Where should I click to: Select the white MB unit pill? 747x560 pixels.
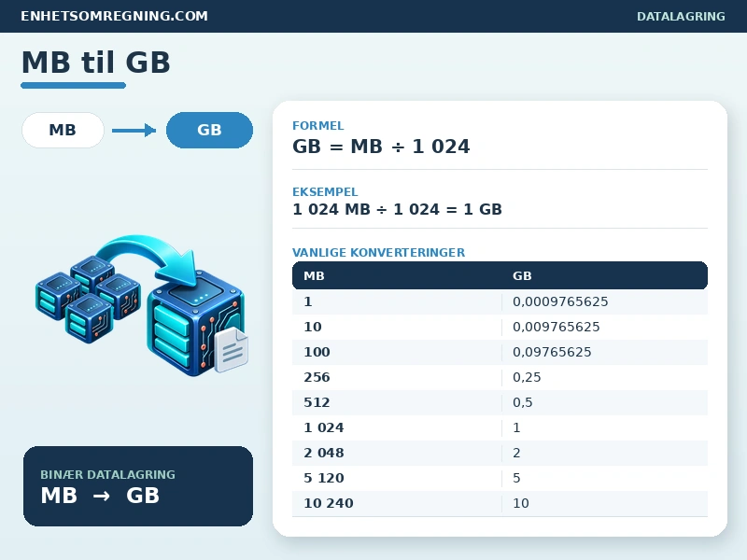(63, 130)
